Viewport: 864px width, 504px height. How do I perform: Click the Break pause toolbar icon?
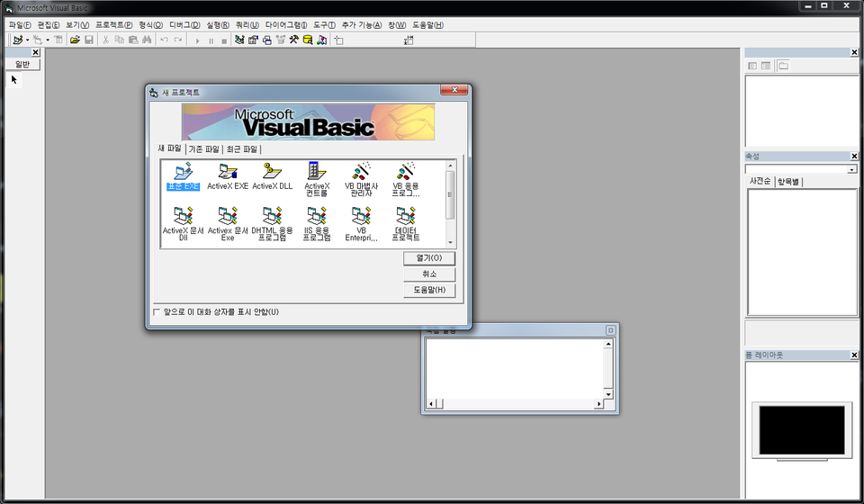[x=211, y=40]
